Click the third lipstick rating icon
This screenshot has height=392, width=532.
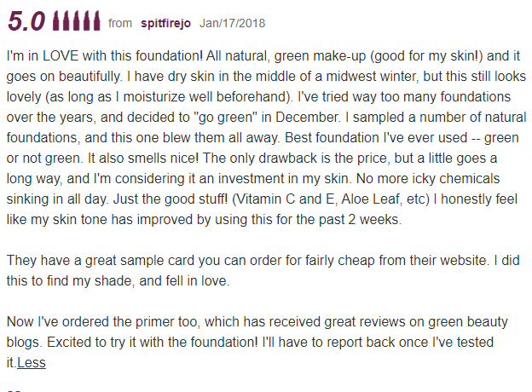coord(77,20)
